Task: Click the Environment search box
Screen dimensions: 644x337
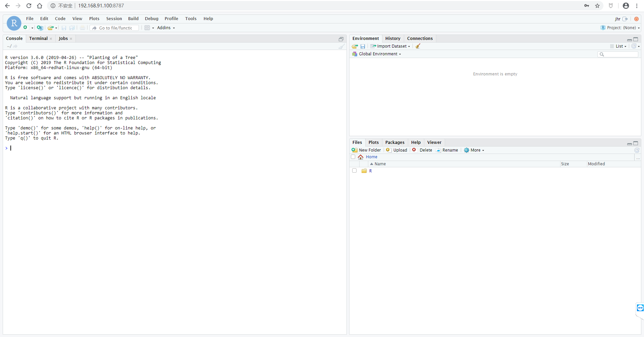Action: point(618,54)
